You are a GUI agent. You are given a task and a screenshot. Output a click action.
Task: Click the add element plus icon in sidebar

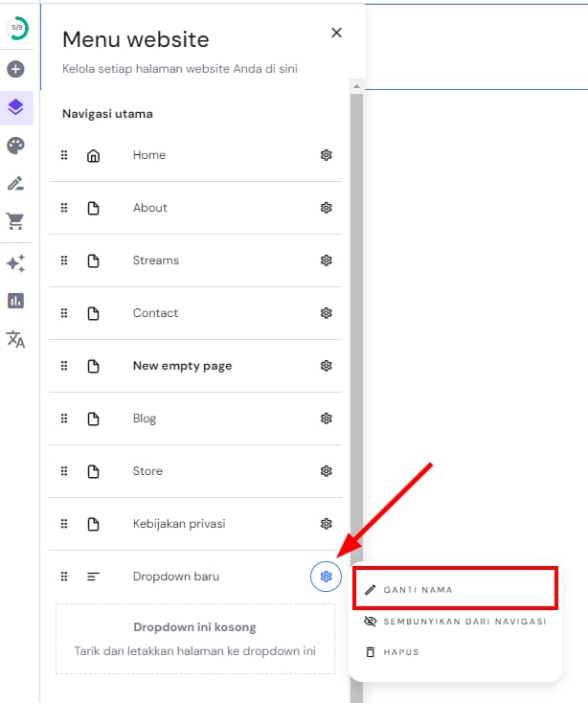(16, 69)
